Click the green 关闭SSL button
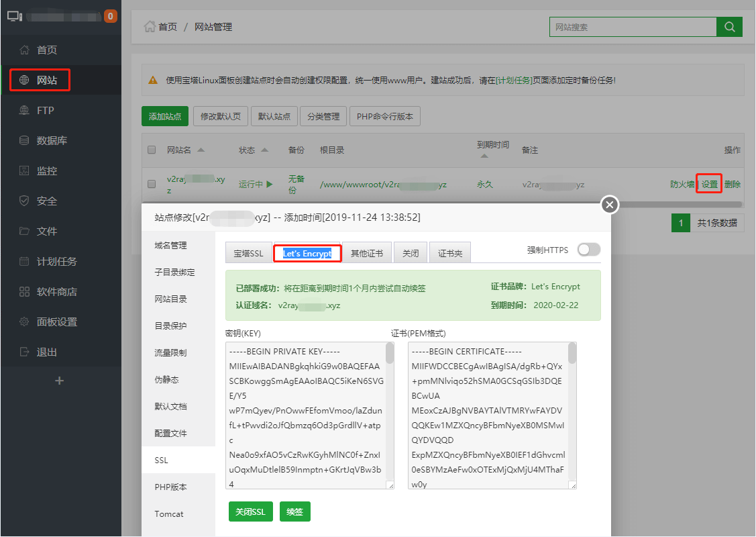 (251, 511)
